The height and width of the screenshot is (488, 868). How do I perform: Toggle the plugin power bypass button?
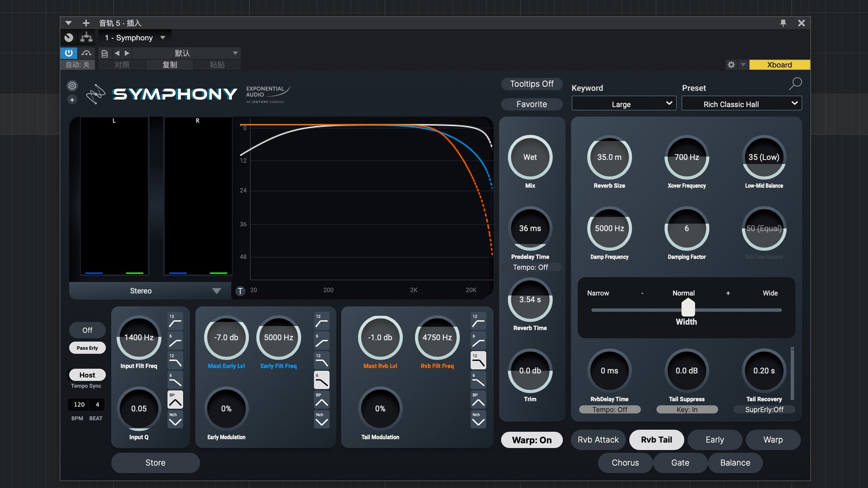pyautogui.click(x=69, y=53)
